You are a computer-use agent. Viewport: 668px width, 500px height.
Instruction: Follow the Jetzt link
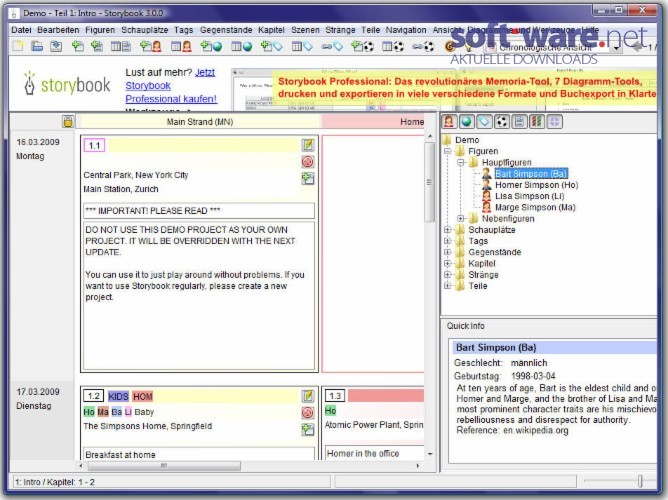(205, 72)
